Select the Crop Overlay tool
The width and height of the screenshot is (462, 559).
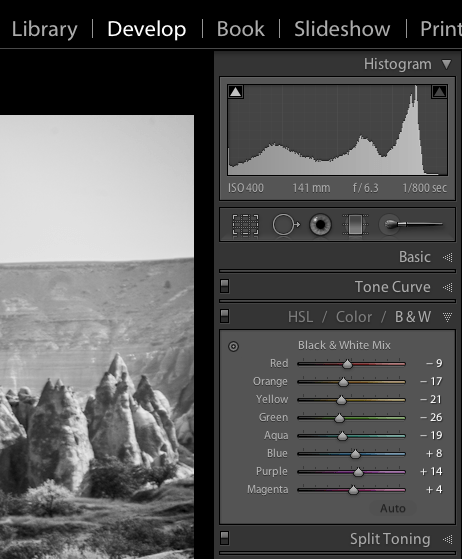(245, 225)
